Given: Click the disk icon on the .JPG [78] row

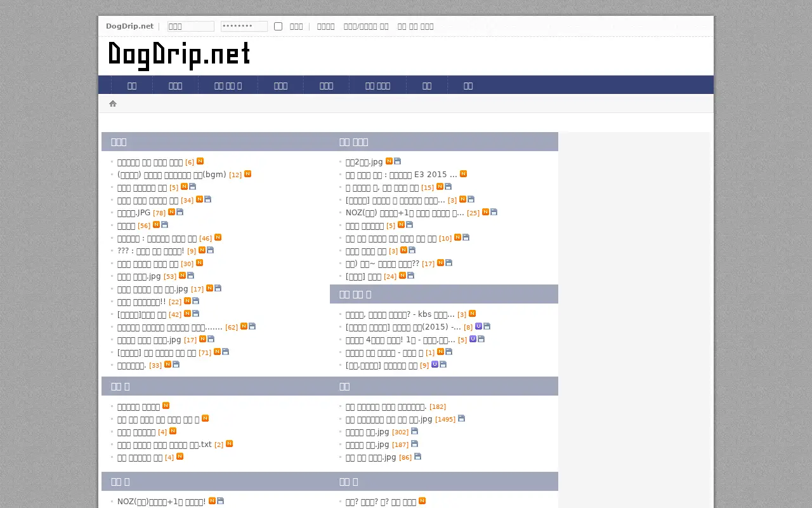Looking at the screenshot, I should [x=180, y=212].
